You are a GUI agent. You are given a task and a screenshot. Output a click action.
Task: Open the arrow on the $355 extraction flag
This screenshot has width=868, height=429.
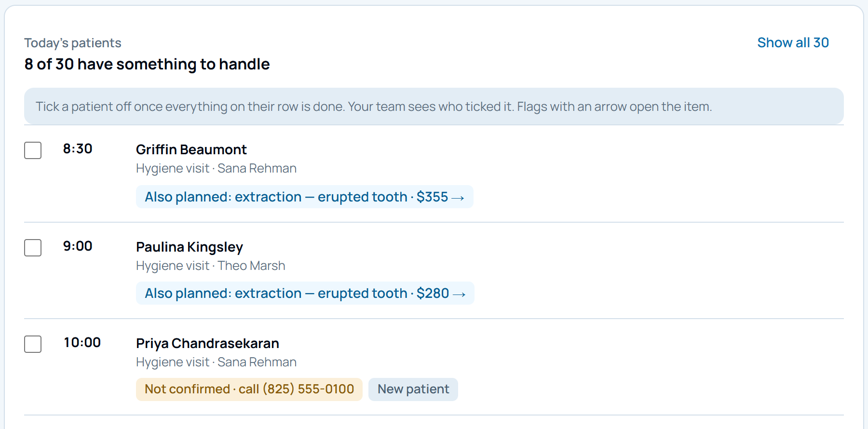point(458,198)
